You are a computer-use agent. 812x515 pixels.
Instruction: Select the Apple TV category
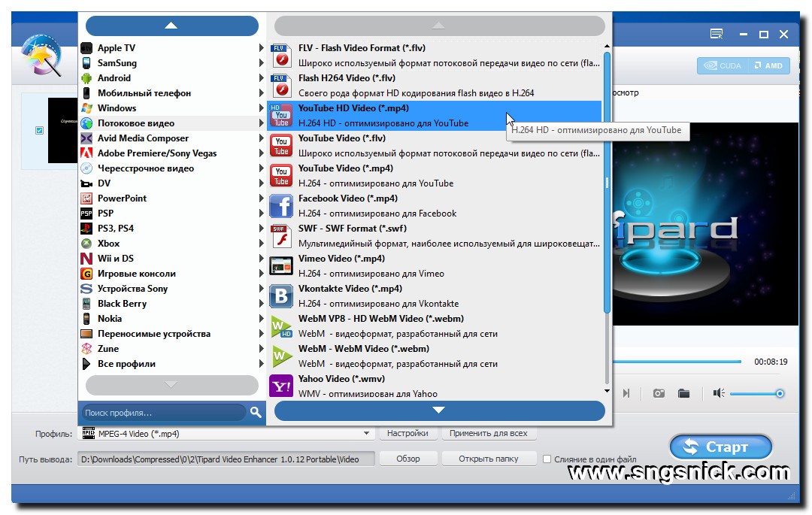pos(171,48)
